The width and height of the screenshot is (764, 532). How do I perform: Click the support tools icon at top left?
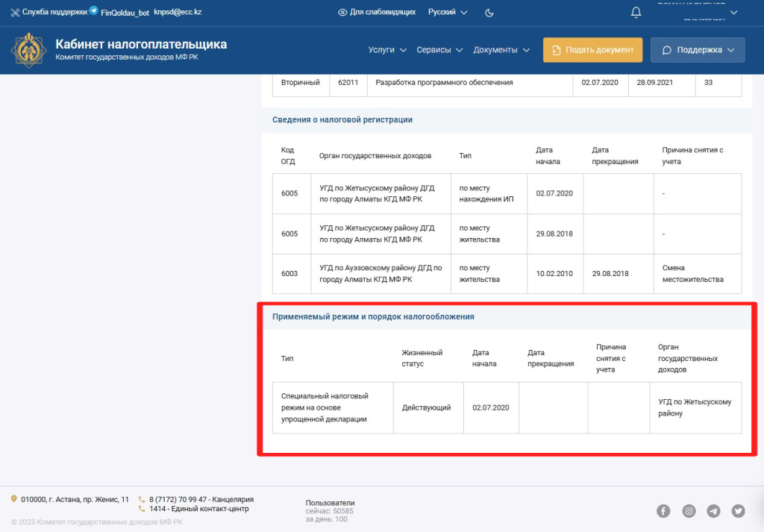coord(15,13)
